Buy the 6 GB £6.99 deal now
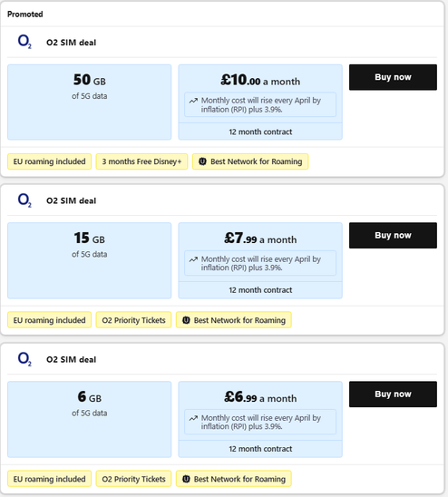Viewport: 448px width, 497px height. (x=393, y=394)
